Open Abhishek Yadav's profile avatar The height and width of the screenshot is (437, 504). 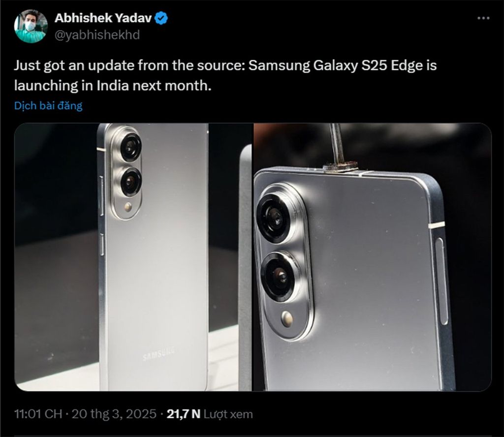[31, 27]
